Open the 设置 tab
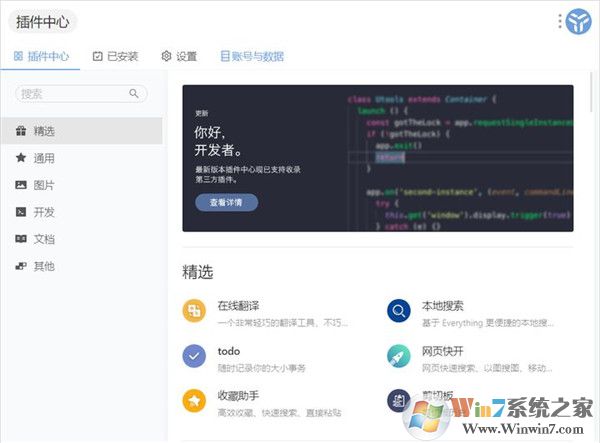This screenshot has width=600, height=443. [179, 57]
